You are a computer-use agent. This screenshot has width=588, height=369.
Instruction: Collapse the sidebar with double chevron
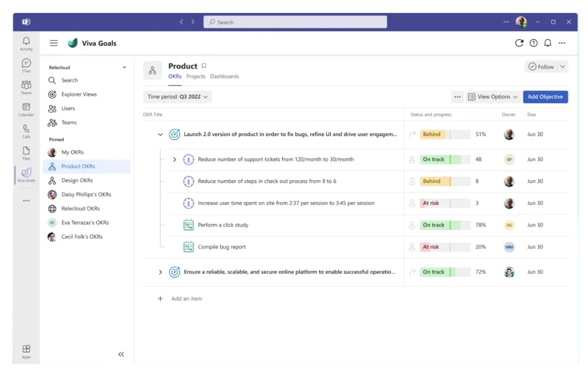[121, 354]
